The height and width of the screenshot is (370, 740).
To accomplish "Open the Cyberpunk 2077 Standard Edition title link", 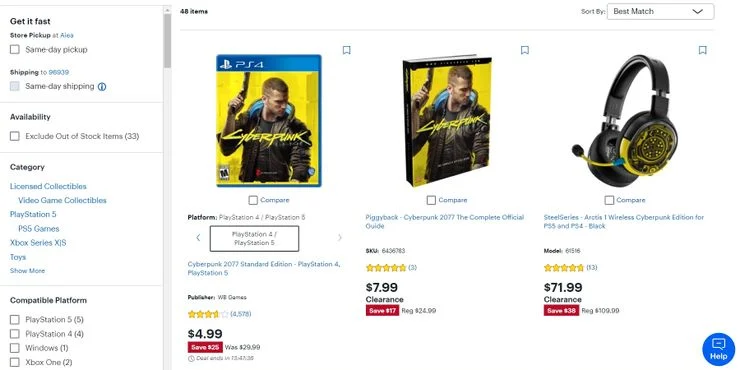I will coord(264,269).
